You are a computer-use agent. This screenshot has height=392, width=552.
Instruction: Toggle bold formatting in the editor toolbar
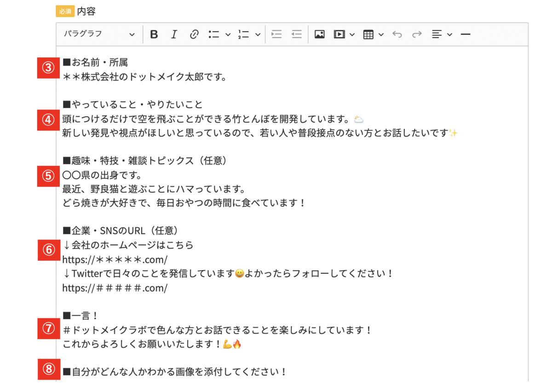(154, 34)
